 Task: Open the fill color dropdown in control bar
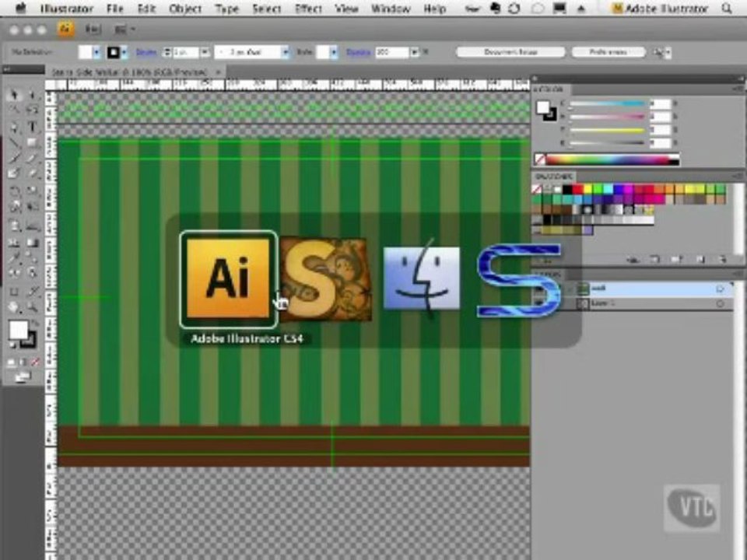[x=97, y=52]
